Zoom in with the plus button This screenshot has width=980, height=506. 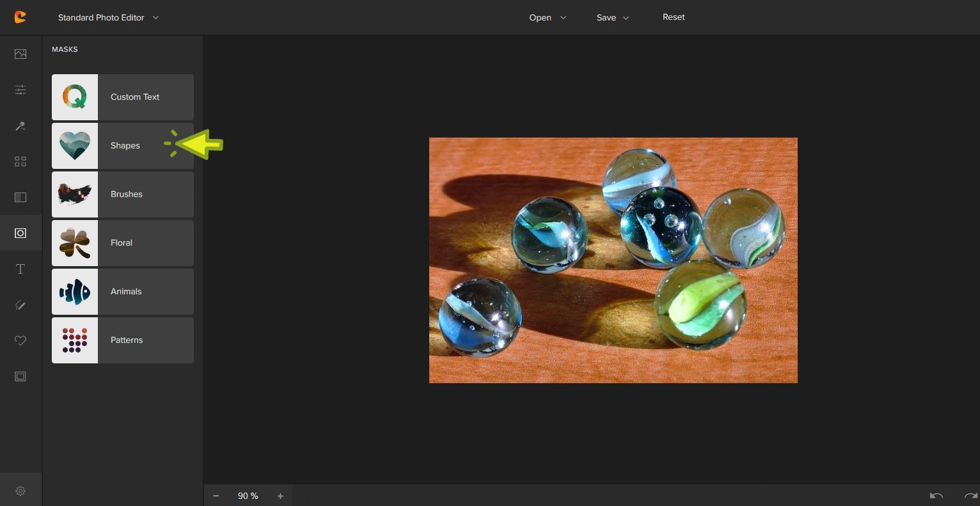[x=280, y=496]
